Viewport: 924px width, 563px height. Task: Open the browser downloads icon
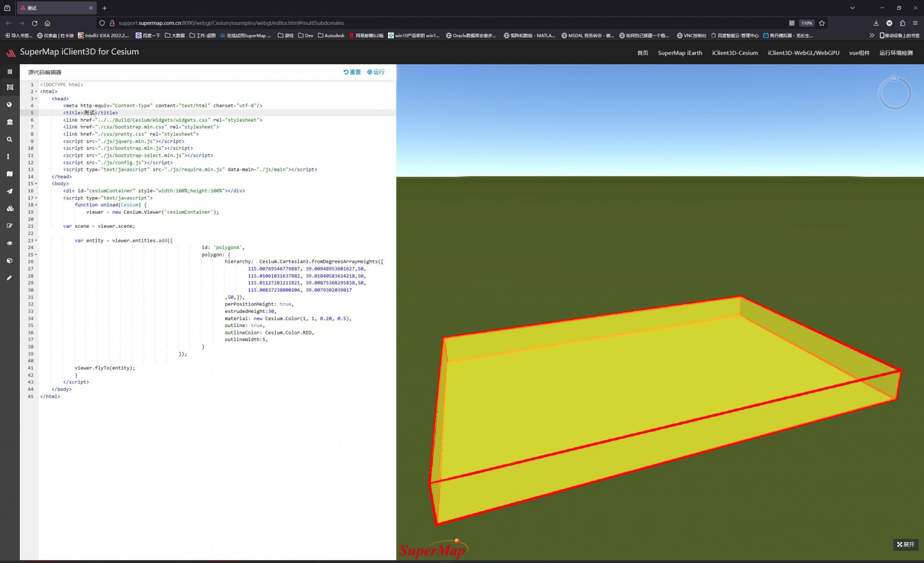tap(876, 23)
